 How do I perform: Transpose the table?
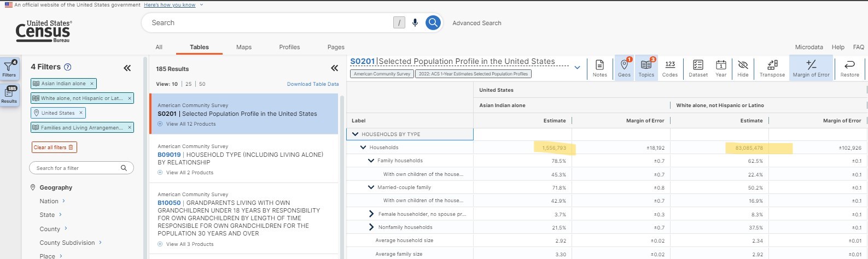772,68
